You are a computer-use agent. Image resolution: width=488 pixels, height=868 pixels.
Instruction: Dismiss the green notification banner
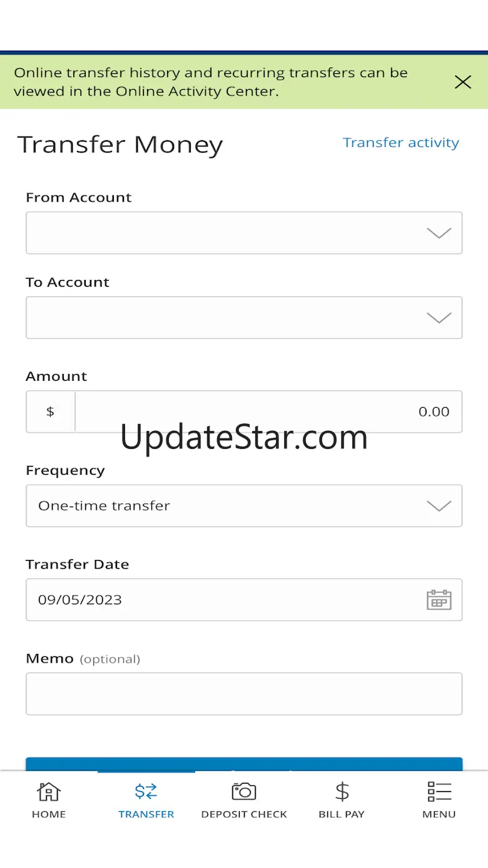click(463, 81)
